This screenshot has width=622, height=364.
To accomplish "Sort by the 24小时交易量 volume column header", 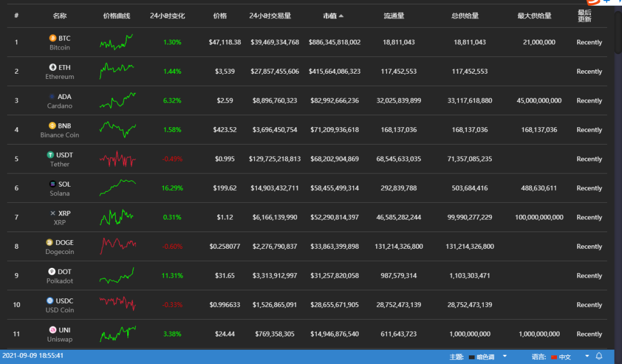I will click(x=270, y=16).
